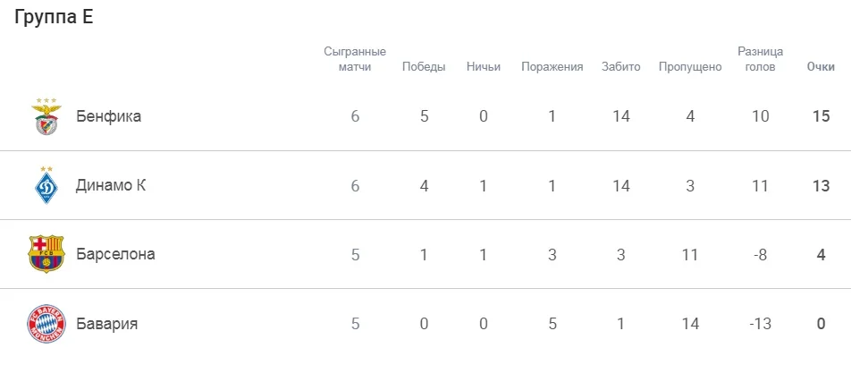
Task: Click Bayern's -13 goal difference value
Action: pos(760,323)
